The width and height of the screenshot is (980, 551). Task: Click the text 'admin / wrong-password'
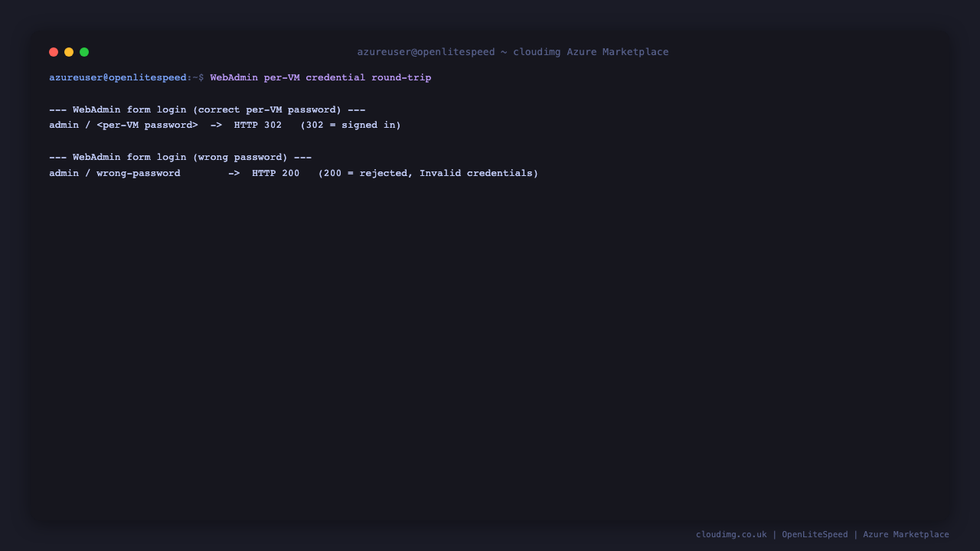click(115, 173)
